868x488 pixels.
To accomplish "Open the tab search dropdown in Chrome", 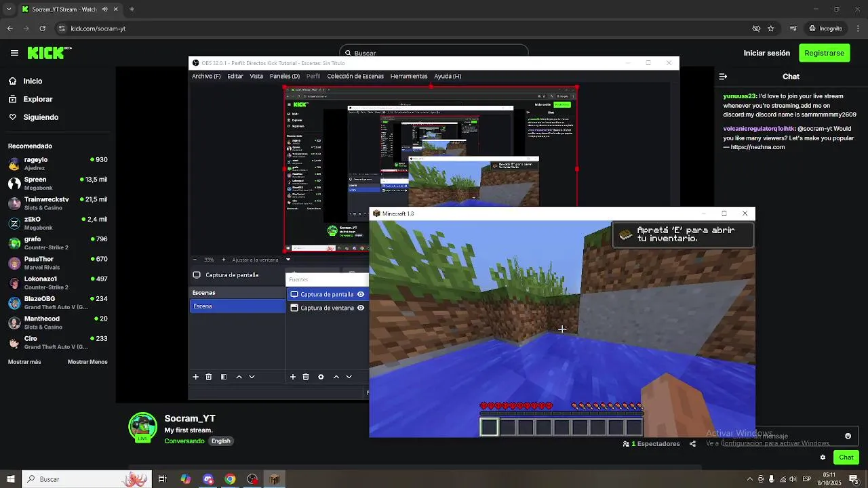I will (9, 9).
